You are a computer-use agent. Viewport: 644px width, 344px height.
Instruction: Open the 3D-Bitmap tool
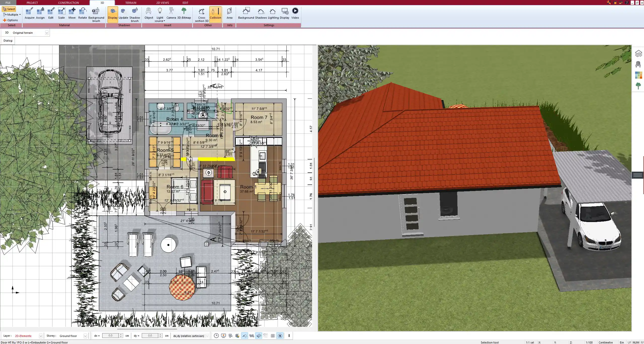(x=184, y=13)
